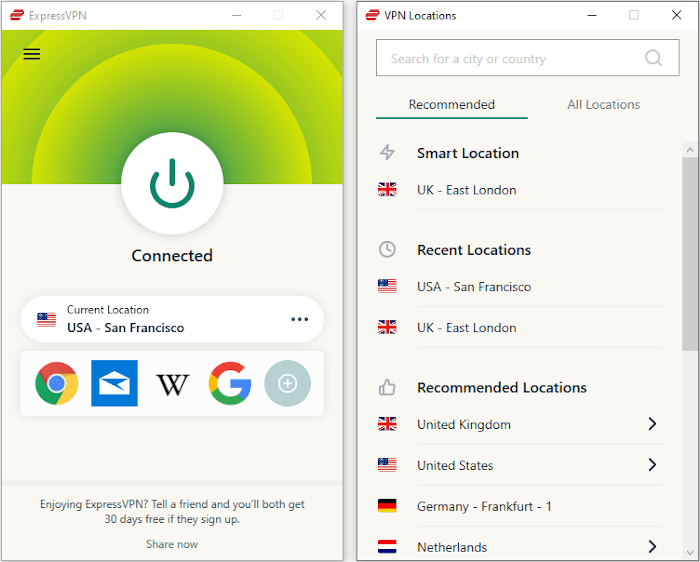The image size is (700, 562).
Task: Click the search magnifier icon
Action: tap(653, 58)
